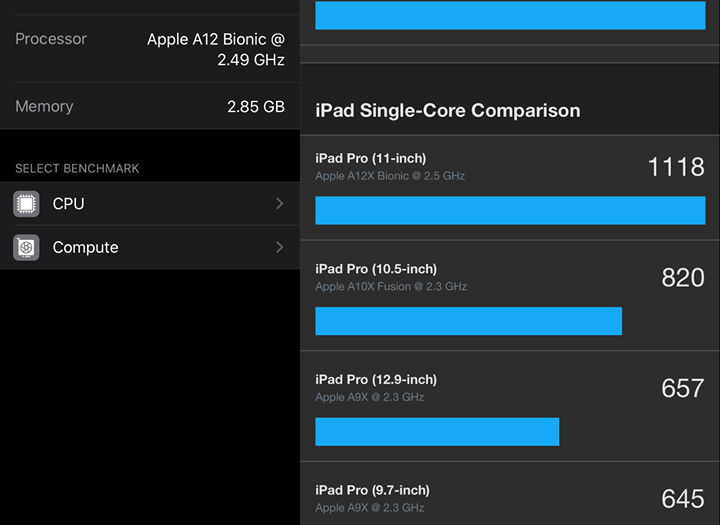Viewport: 720px width, 525px height.
Task: Click the 645 score number
Action: point(683,498)
